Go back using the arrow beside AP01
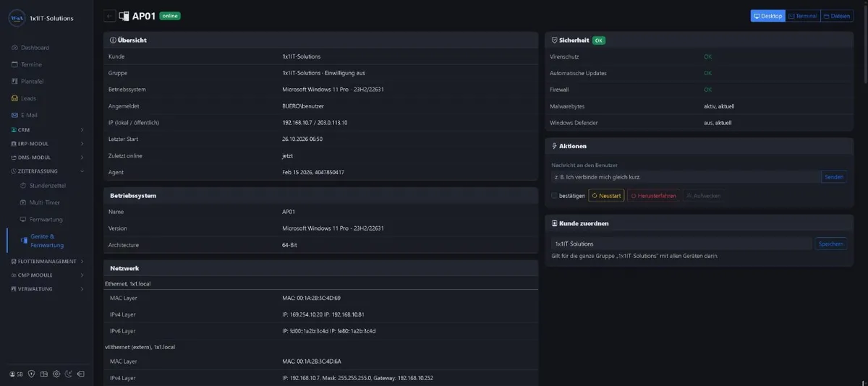868x386 pixels. click(x=109, y=16)
